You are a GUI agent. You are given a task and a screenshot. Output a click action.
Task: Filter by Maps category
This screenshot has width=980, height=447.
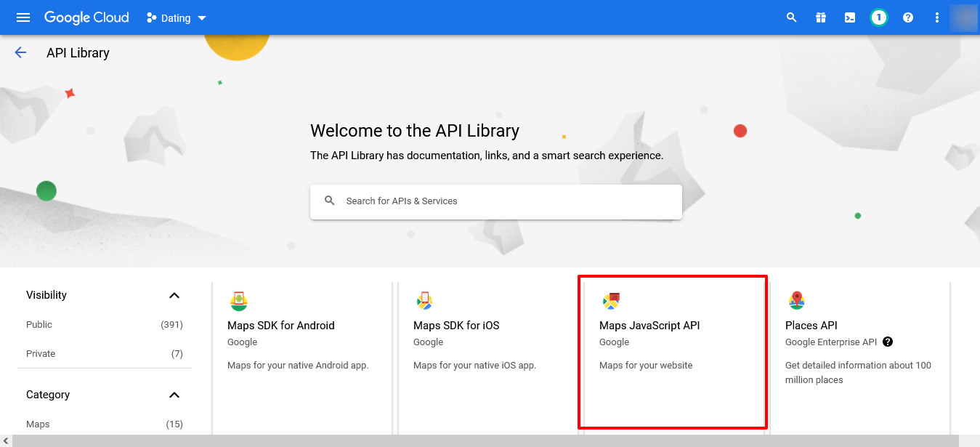[38, 424]
